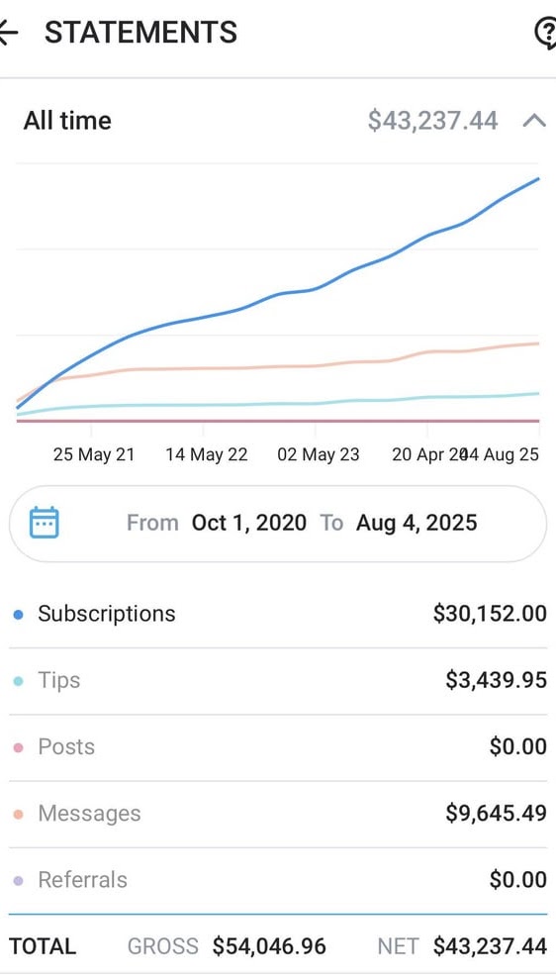Click the 02 May 23 axis marker

tap(318, 454)
